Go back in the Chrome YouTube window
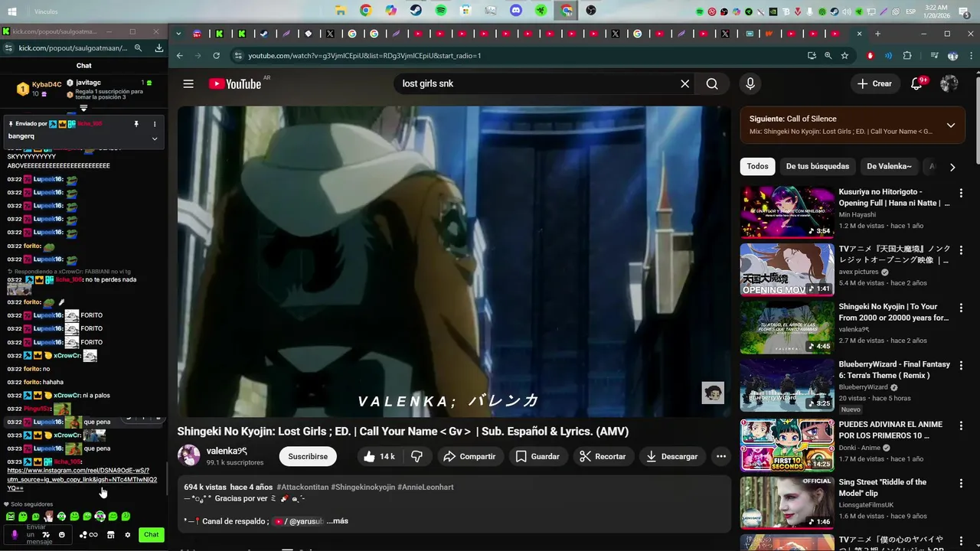980x551 pixels. click(x=180, y=55)
